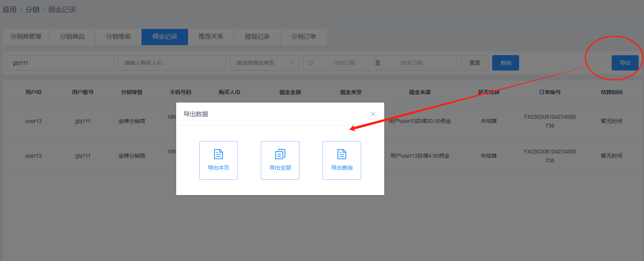Image resolution: width=644 pixels, height=261 pixels.
Task: Open the Commission Records (佣金记录) tab
Action: pos(165,37)
